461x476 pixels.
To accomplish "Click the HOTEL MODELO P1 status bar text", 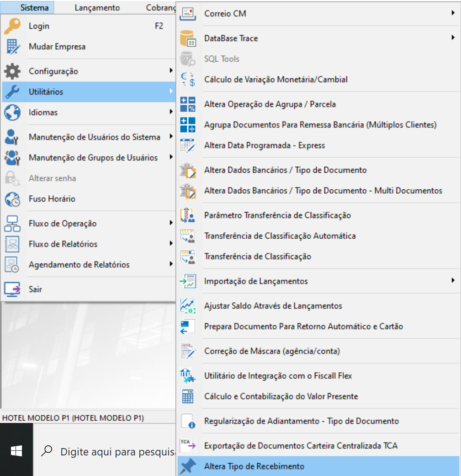I will [73, 418].
